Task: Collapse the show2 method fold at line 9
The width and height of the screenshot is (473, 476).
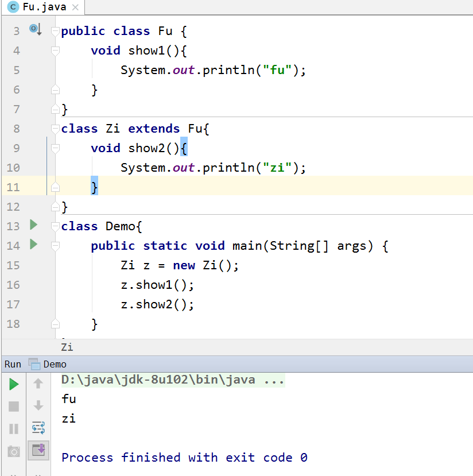Action: tap(55, 149)
